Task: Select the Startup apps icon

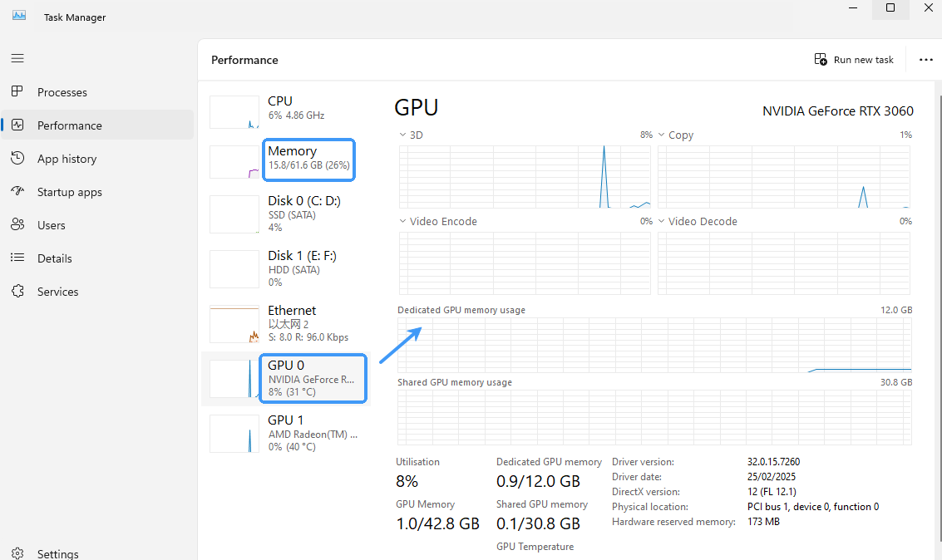Action: [x=17, y=191]
